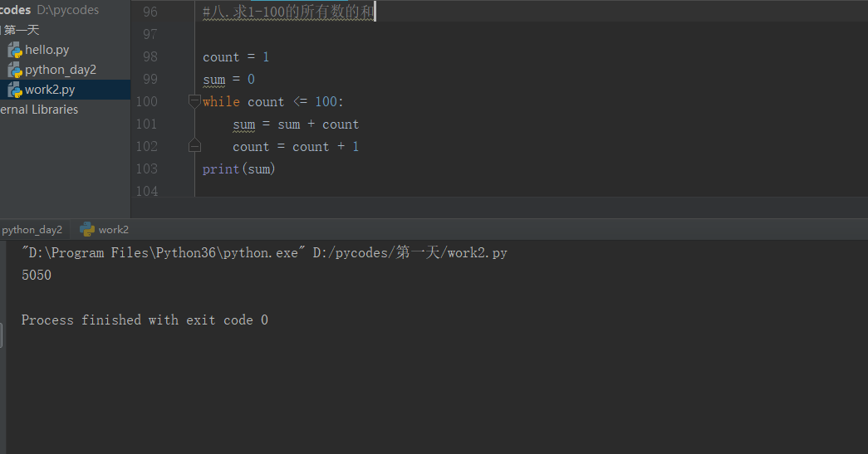Click fold end marker at line 102
Image resolution: width=868 pixels, height=454 pixels.
[194, 145]
